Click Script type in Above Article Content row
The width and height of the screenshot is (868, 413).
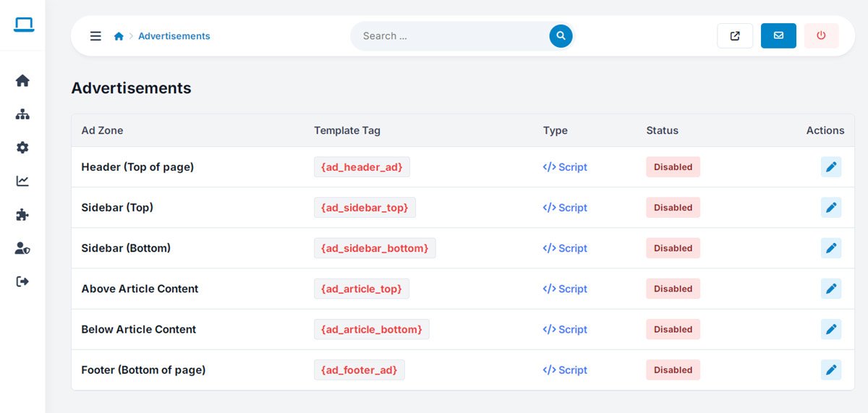point(565,289)
